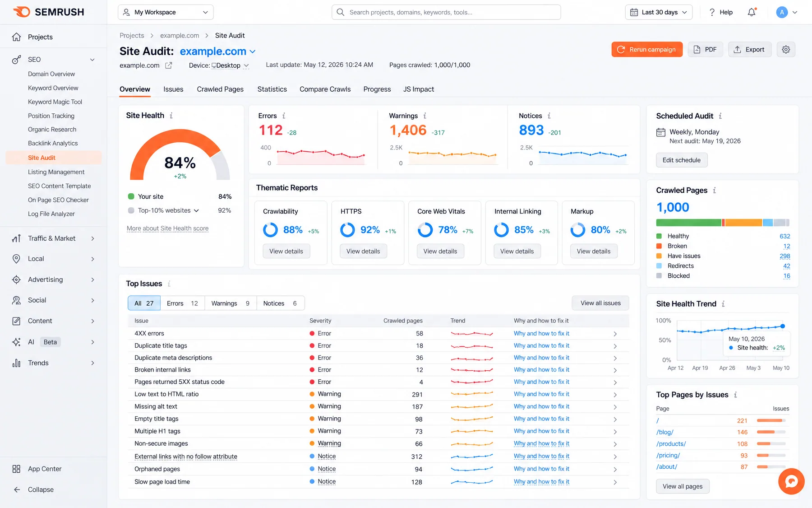This screenshot has height=508, width=812.
Task: Click Top Issues info icon
Action: pos(169,284)
